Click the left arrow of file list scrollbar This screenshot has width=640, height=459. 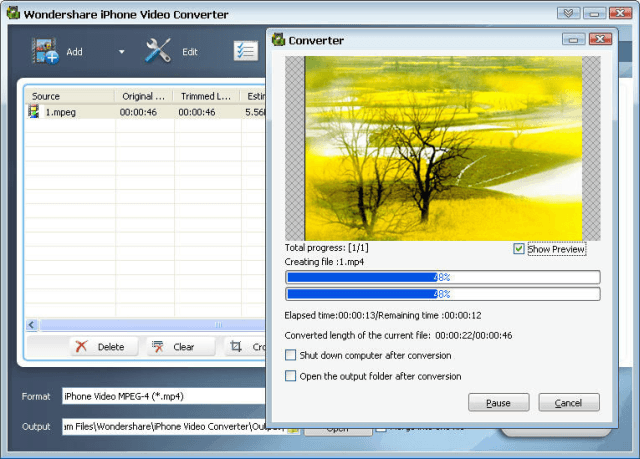32,325
